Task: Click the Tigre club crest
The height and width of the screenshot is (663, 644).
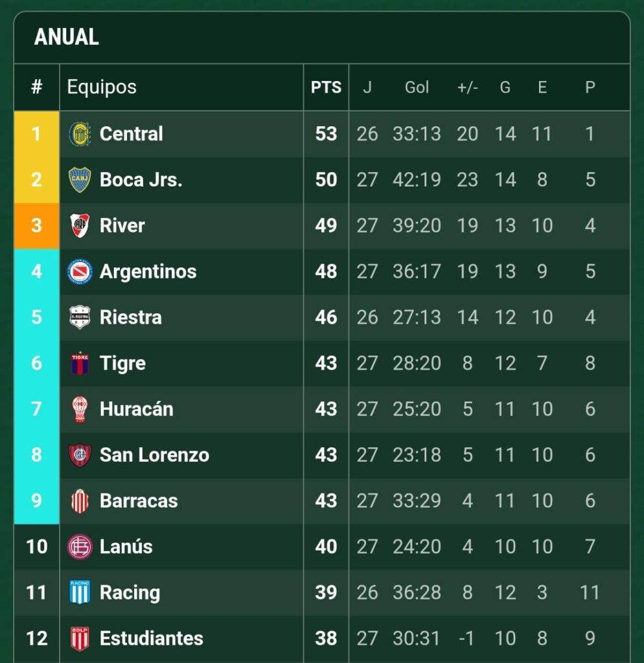Action: pos(80,363)
